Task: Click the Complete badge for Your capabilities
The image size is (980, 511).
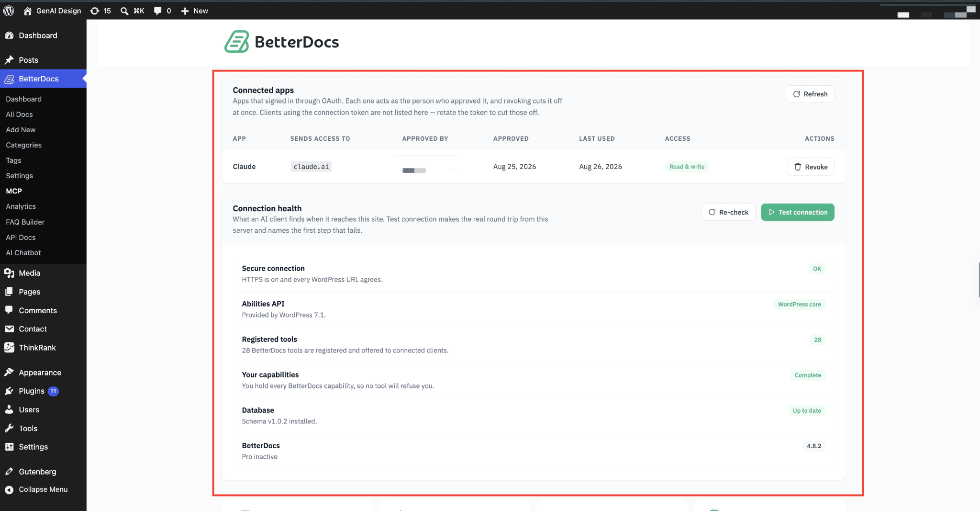Action: (808, 375)
